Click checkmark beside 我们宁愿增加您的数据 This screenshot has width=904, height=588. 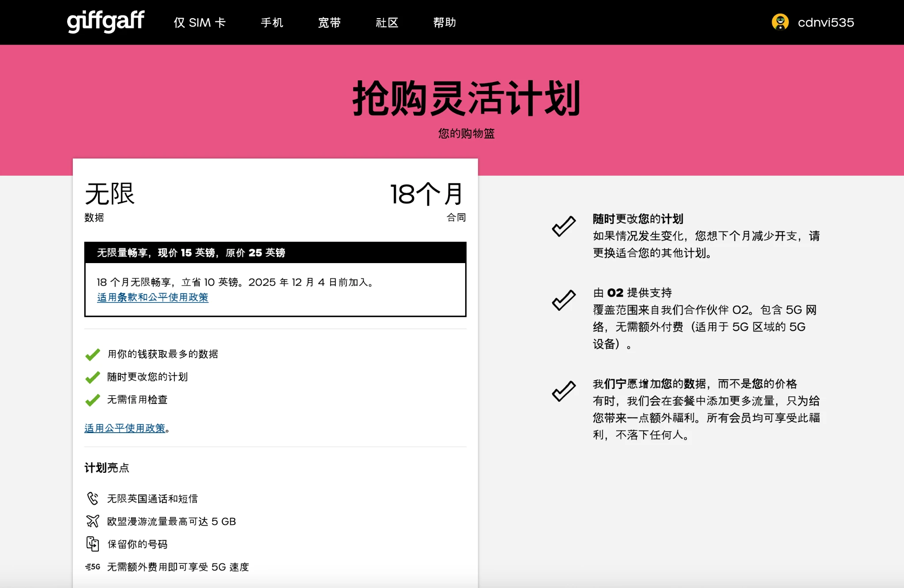tap(564, 391)
